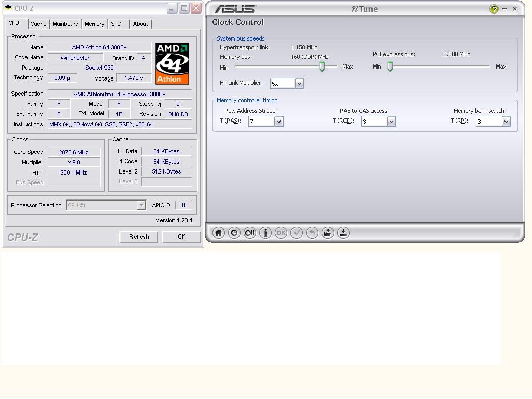Click the Multiplier x 9.0 field
Viewport: 532px width, 399px height.
pos(74,163)
